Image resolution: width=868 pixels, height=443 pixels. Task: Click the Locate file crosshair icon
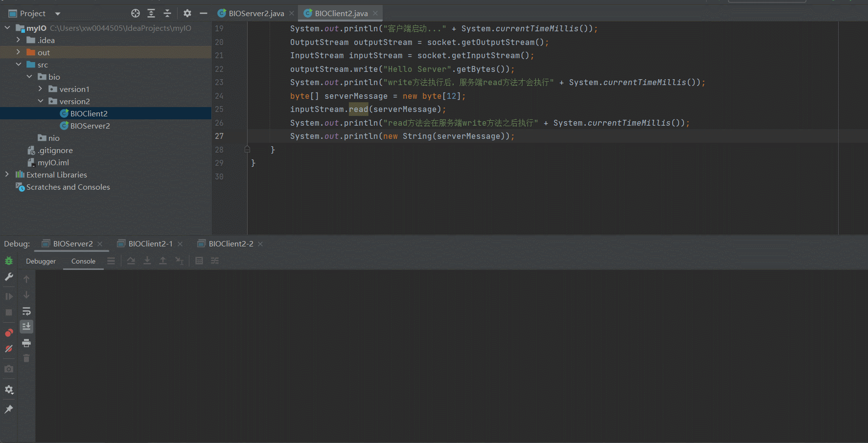point(136,13)
